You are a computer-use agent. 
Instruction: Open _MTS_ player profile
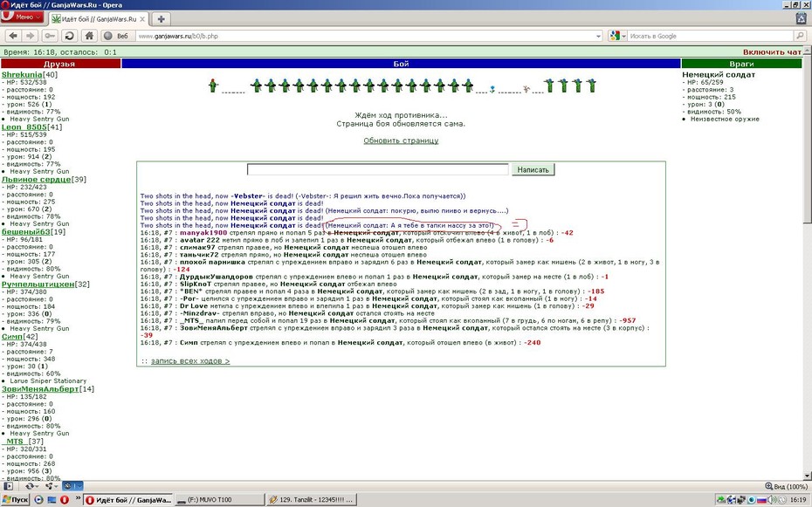[14, 441]
